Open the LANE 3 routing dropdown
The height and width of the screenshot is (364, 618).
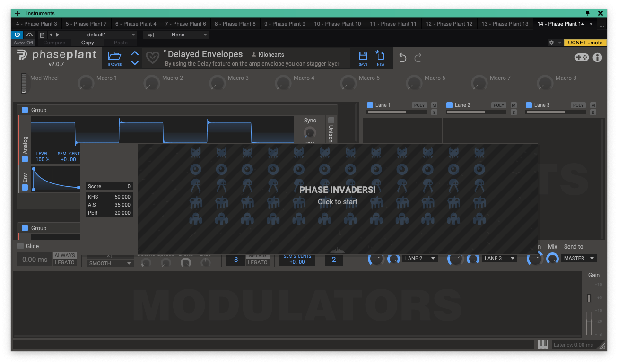pyautogui.click(x=500, y=258)
